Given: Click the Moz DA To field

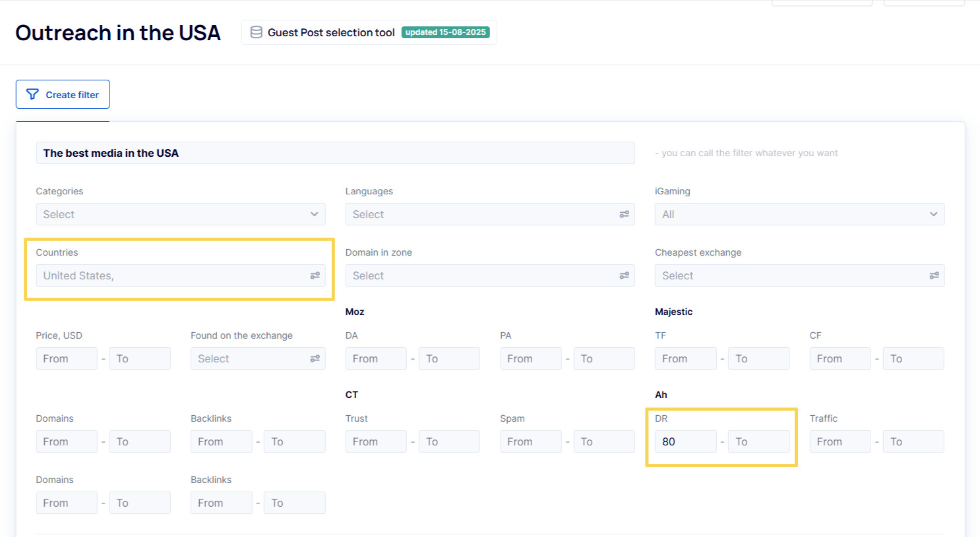Looking at the screenshot, I should point(448,358).
